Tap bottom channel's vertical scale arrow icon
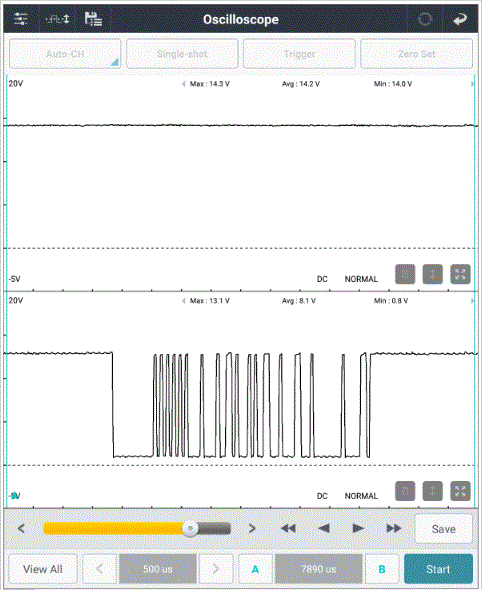 coord(432,491)
